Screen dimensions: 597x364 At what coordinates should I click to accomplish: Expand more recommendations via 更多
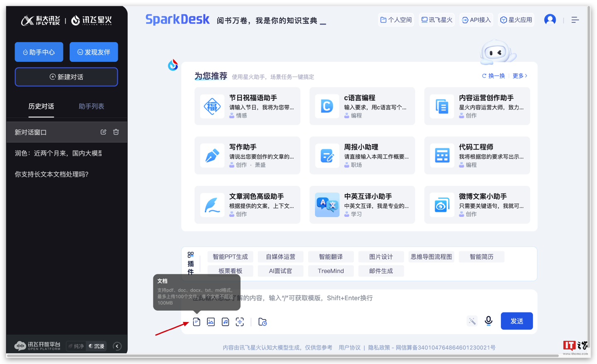[520, 76]
